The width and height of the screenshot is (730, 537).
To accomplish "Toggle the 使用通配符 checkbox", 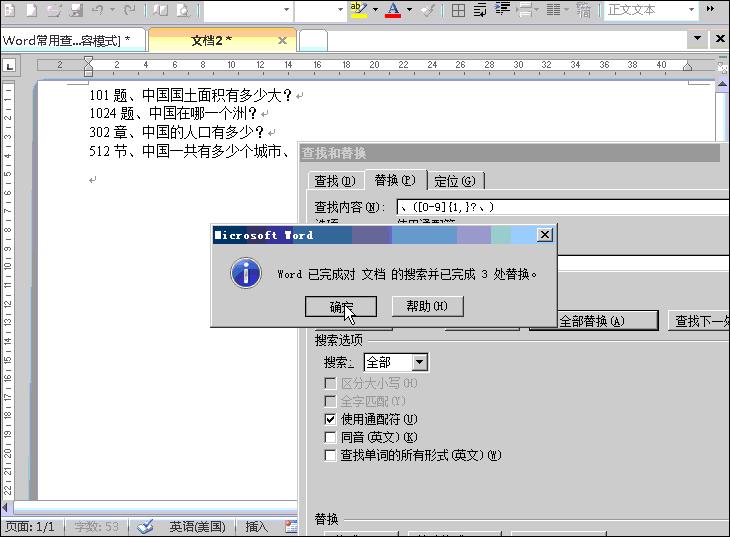I will click(x=330, y=419).
